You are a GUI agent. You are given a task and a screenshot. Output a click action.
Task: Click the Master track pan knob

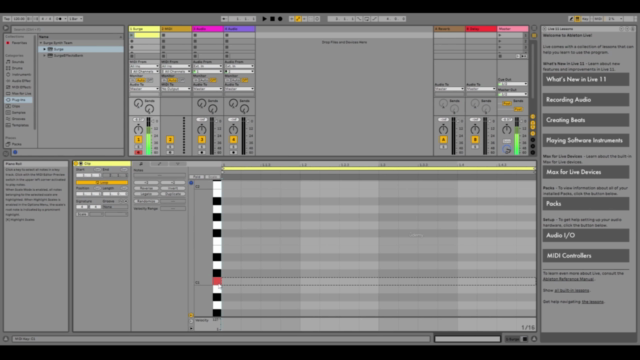tap(507, 130)
